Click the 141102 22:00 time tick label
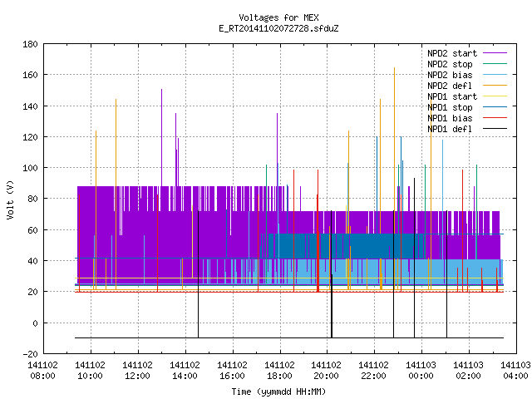Image resolution: width=532 pixels, height=399 pixels. pyautogui.click(x=373, y=371)
